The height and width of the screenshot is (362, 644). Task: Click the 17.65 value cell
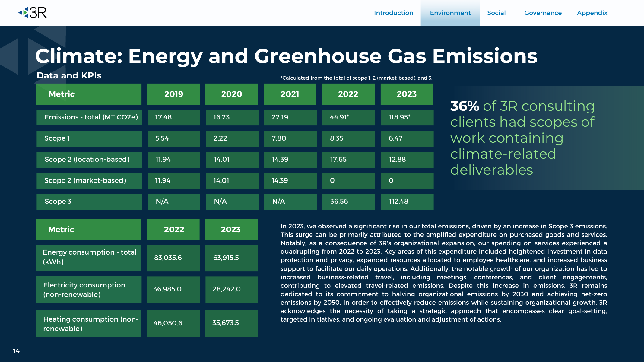pos(348,160)
